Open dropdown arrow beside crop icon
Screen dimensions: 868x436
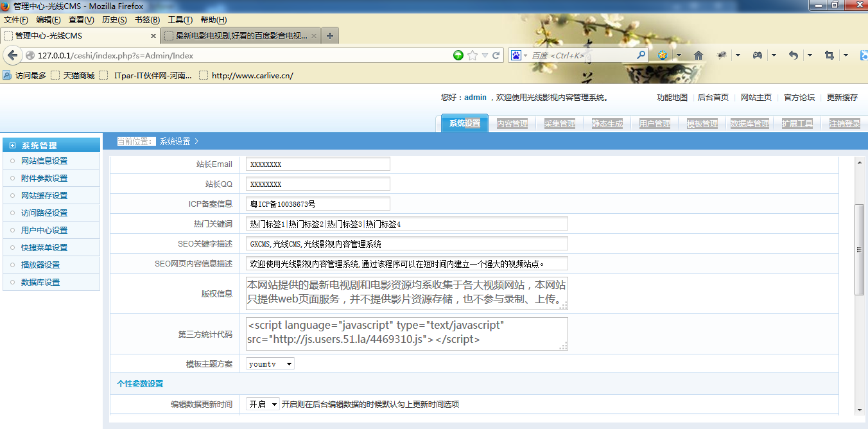[x=846, y=55]
